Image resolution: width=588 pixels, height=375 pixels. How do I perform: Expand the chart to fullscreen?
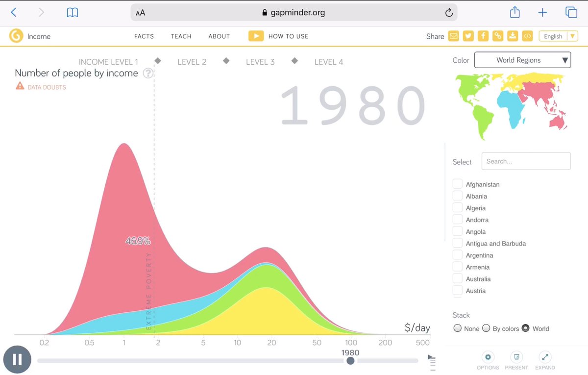[x=544, y=357]
